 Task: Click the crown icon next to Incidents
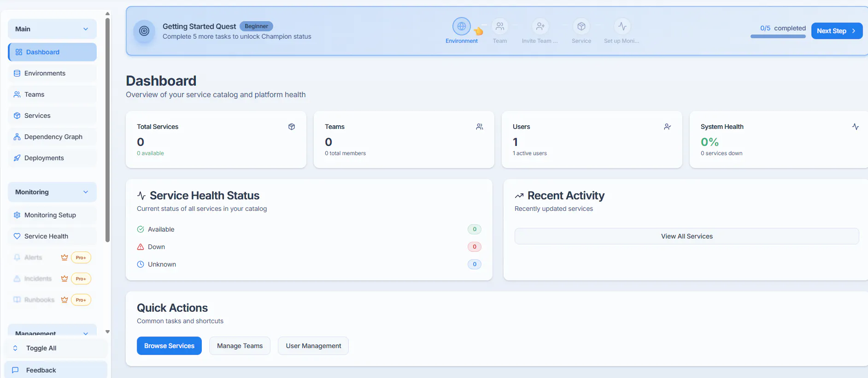click(65, 279)
